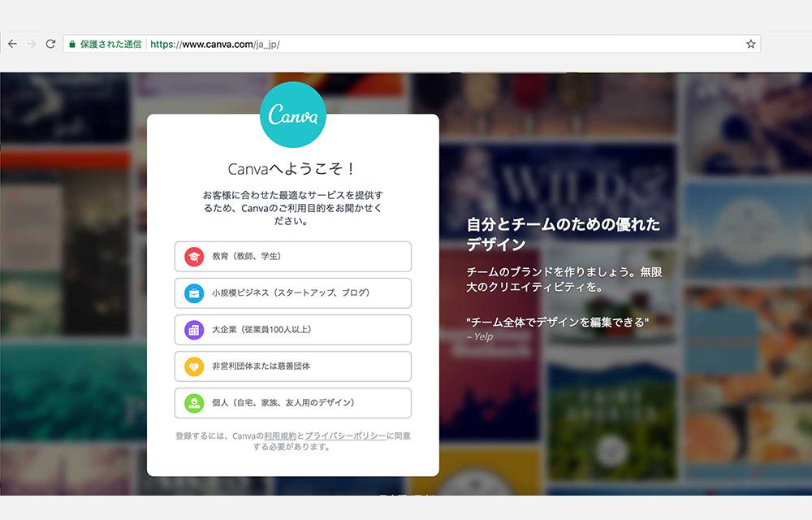Image resolution: width=812 pixels, height=520 pixels.
Task: Click the browser forward arrow
Action: click(x=32, y=44)
